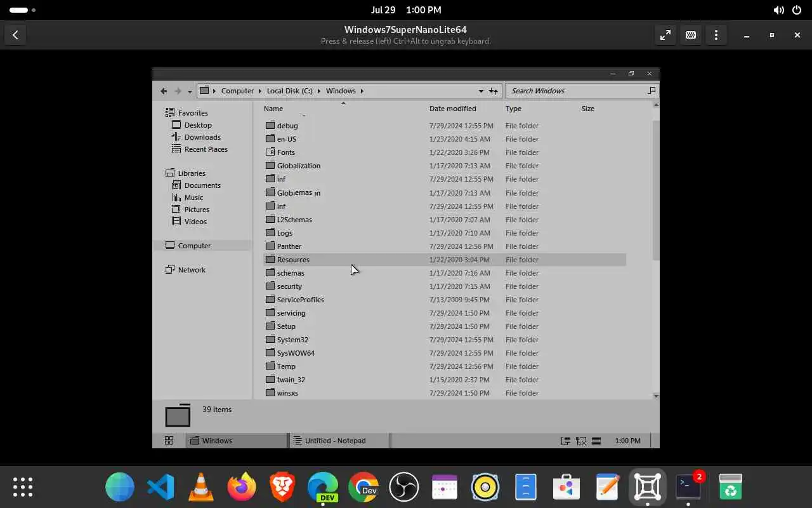Viewport: 812px width, 508px height.
Task: Select the ServiceProfiles folder name
Action: [x=300, y=300]
